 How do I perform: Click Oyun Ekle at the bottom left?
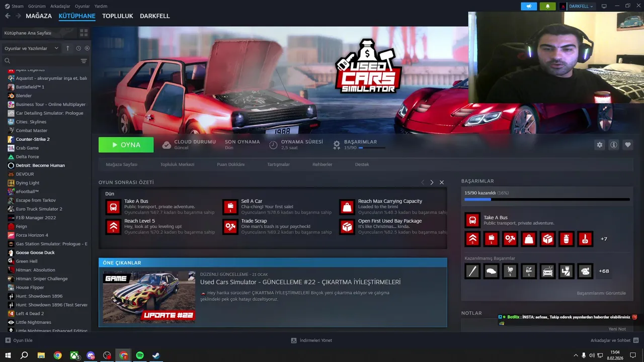point(19,340)
